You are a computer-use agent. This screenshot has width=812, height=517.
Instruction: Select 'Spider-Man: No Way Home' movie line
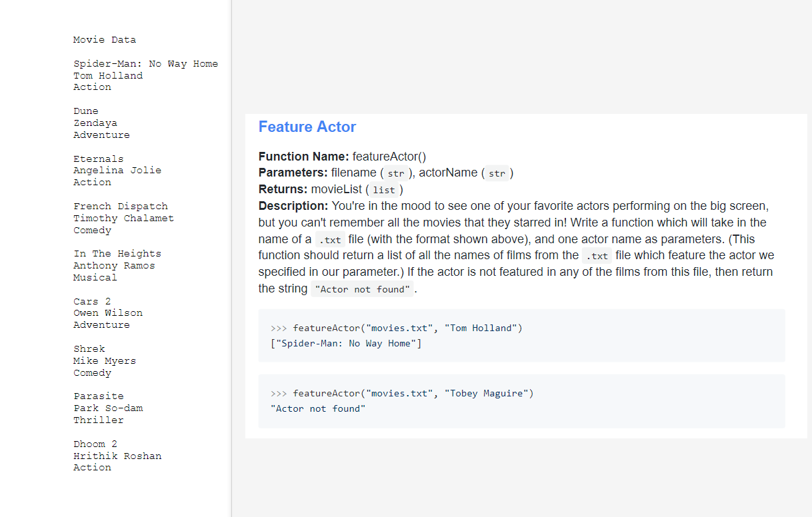point(146,64)
